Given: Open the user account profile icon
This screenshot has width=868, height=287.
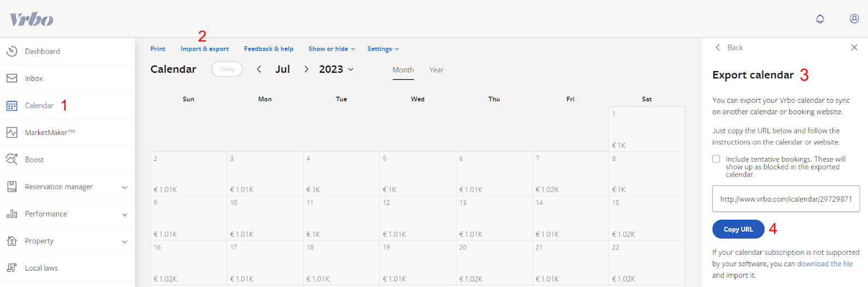Looking at the screenshot, I should 854,19.
